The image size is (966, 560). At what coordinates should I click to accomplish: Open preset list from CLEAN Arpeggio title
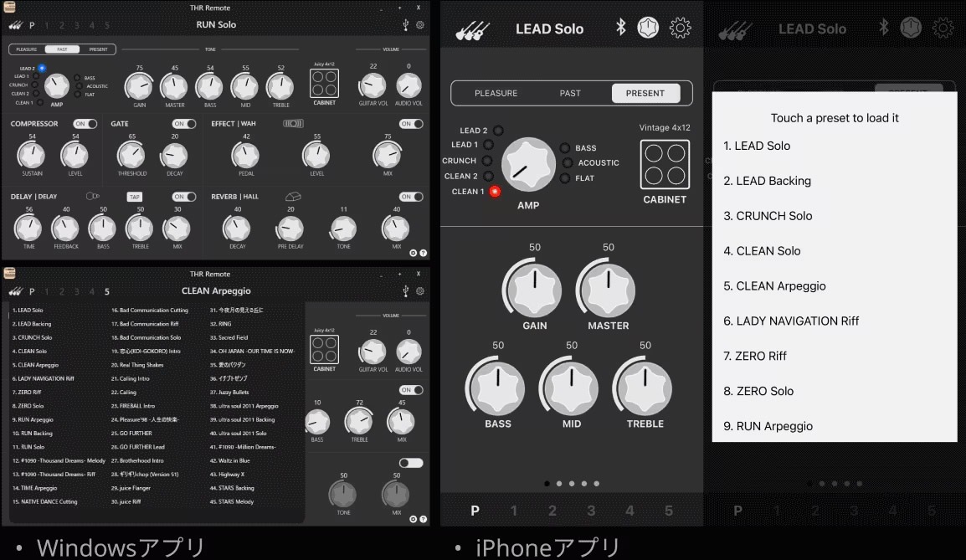(216, 290)
